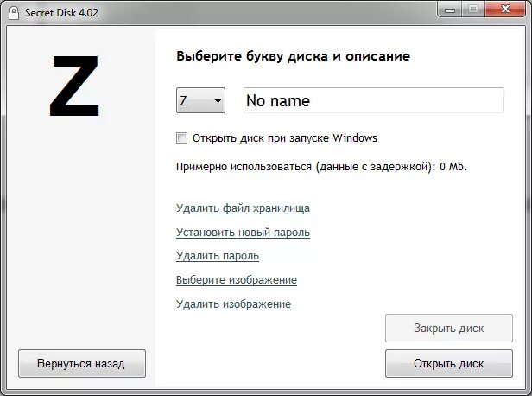The image size is (532, 396).
Task: Click the 'Установить новый пароль' link
Action: pos(243,233)
